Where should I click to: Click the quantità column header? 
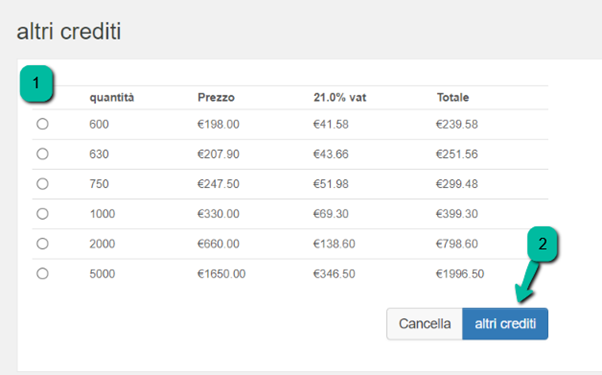pos(112,97)
